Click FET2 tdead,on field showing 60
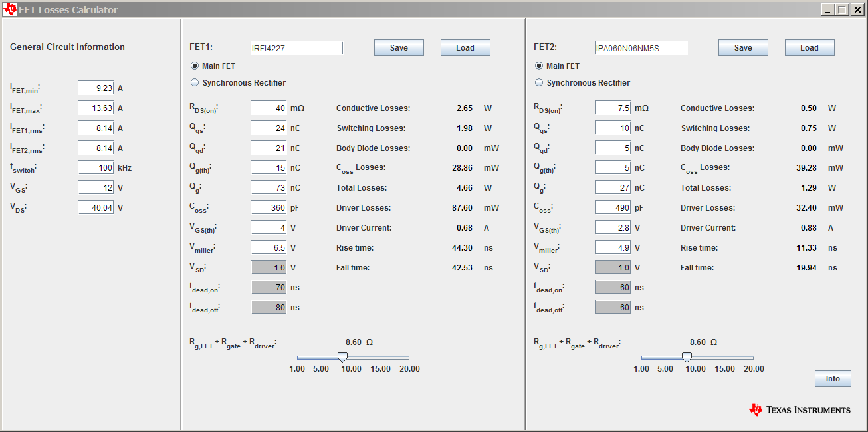 click(x=613, y=287)
